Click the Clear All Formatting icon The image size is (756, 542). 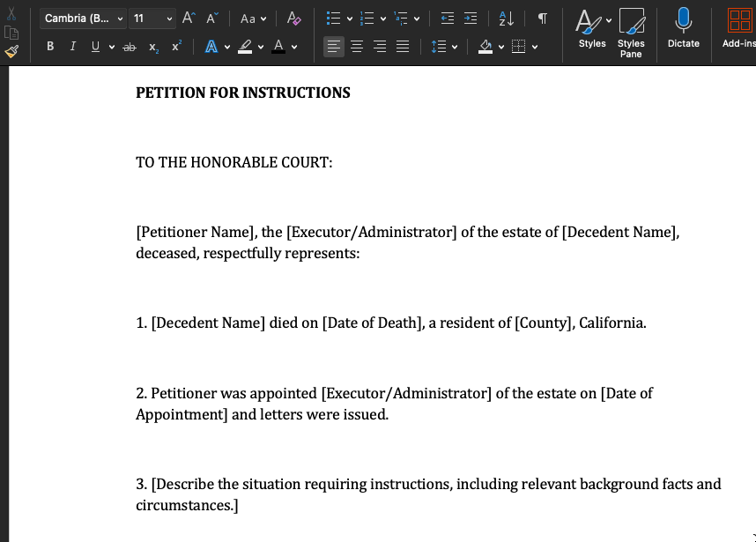tap(295, 19)
